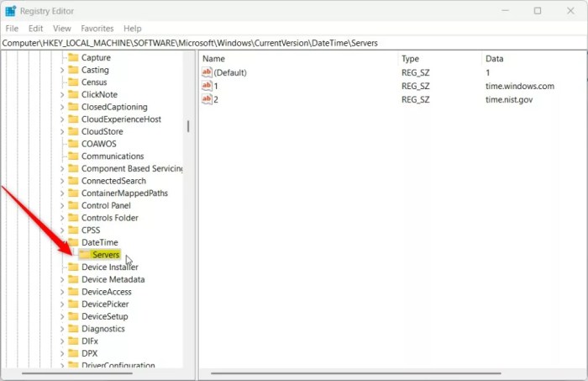The width and height of the screenshot is (588, 381).
Task: Select the Component Based Servicing folder icon
Action: (73, 168)
